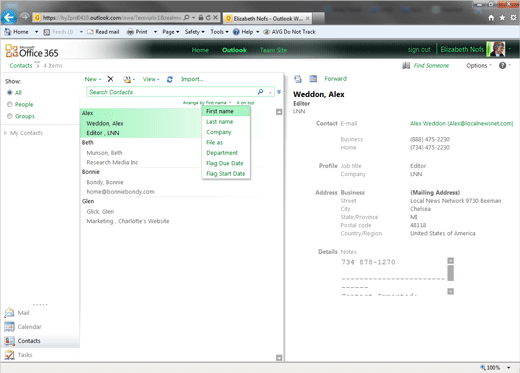Click the check messages refresh icon
This screenshot has width=520, height=373.
pos(170,79)
